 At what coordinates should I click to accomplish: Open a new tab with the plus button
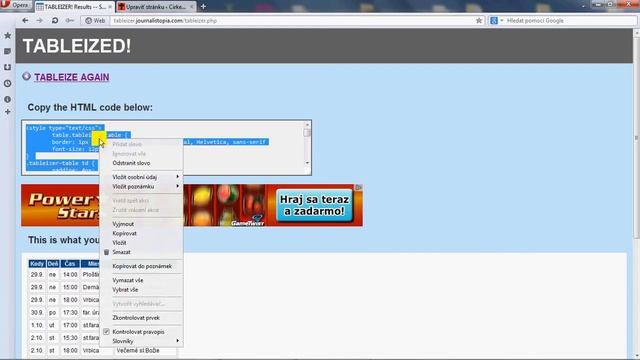coord(203,7)
